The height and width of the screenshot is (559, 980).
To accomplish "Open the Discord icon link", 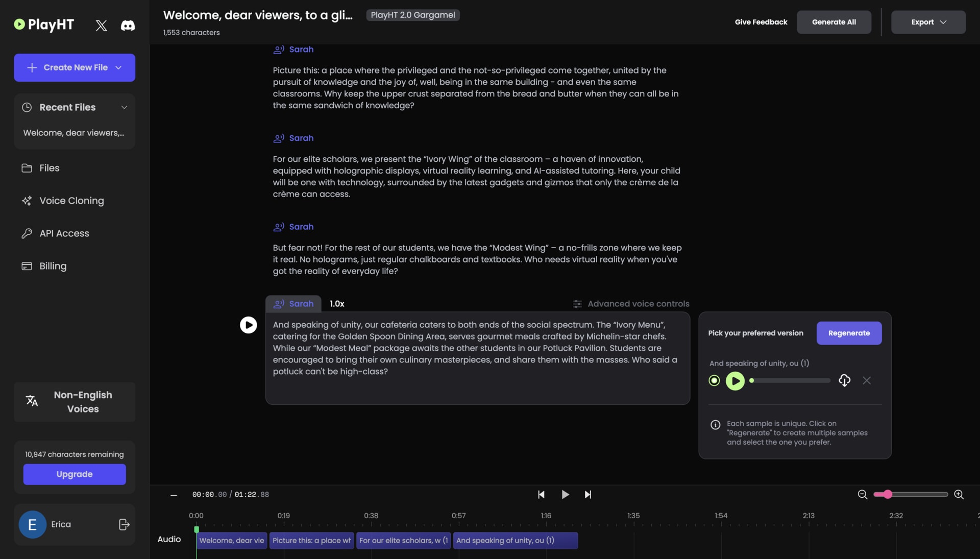I will tap(128, 25).
